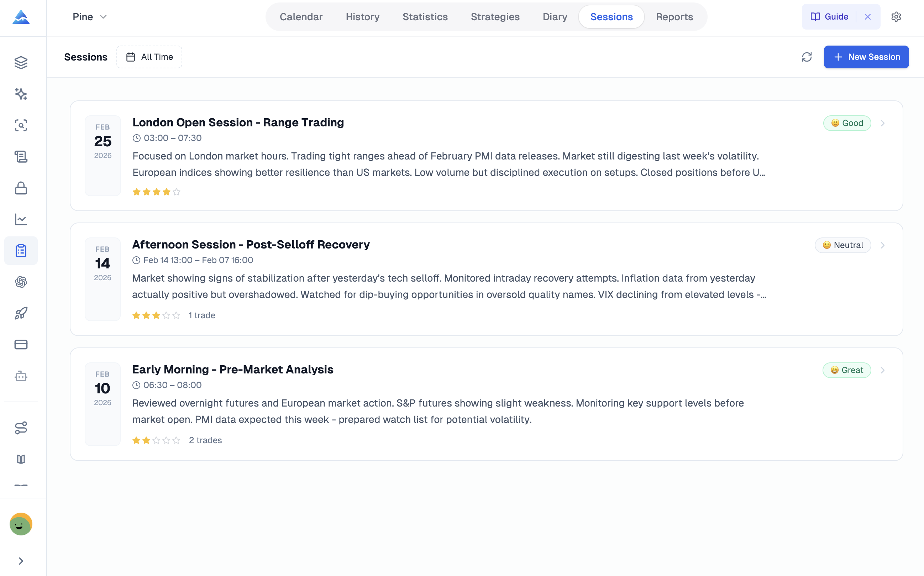The height and width of the screenshot is (576, 924).
Task: Dismiss the Guide with X
Action: coord(868,17)
